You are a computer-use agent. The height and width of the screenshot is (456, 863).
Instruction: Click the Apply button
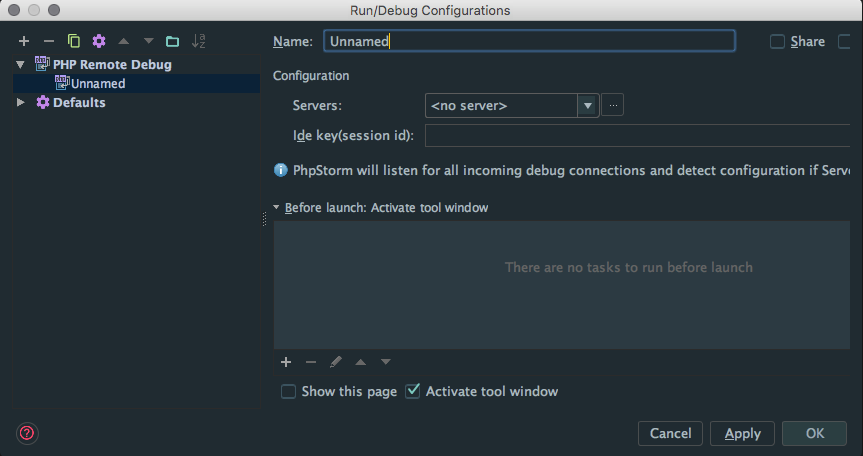742,433
